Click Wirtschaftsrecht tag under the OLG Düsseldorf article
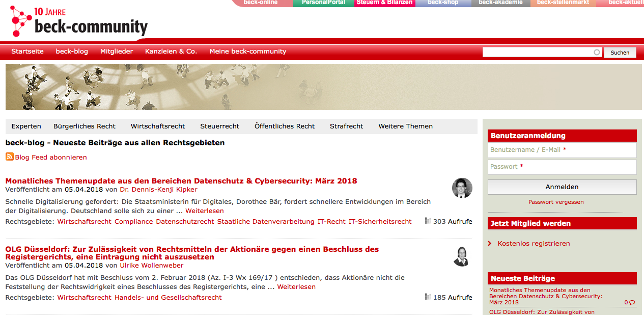This screenshot has width=644, height=315. click(84, 298)
